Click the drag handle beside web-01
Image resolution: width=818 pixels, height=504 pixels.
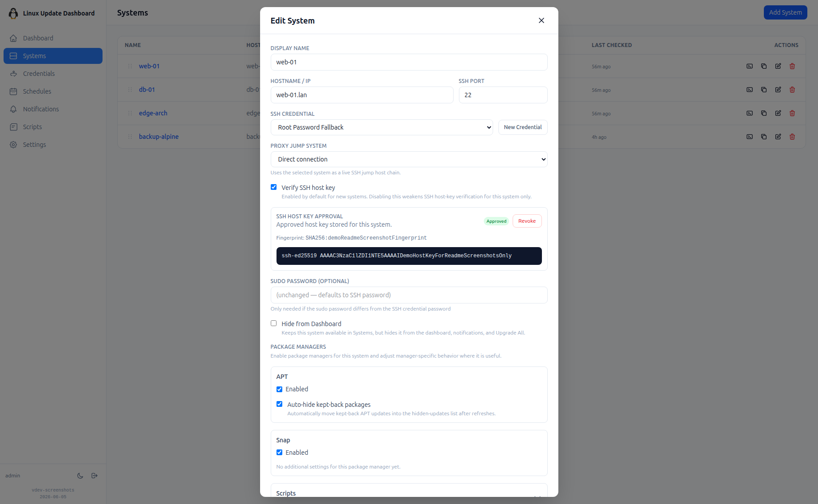tap(130, 66)
